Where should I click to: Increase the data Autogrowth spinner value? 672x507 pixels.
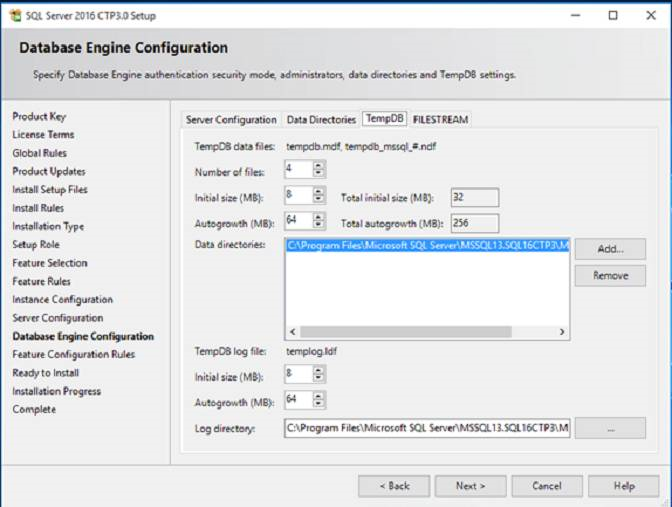point(319,217)
